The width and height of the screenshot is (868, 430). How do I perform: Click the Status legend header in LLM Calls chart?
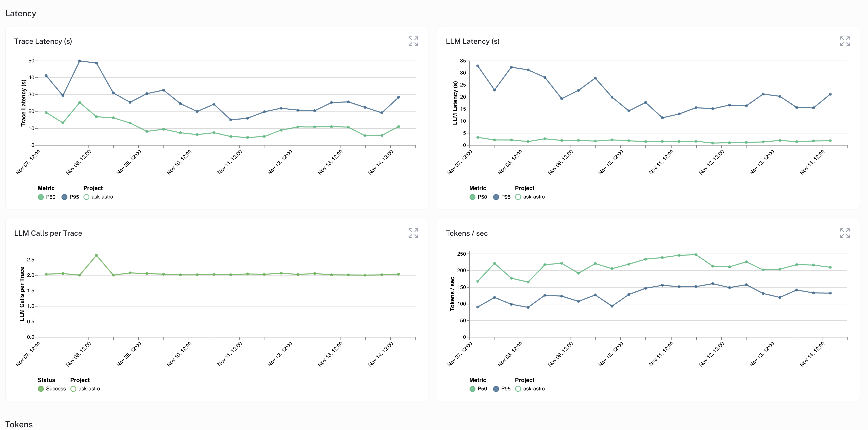click(x=47, y=380)
